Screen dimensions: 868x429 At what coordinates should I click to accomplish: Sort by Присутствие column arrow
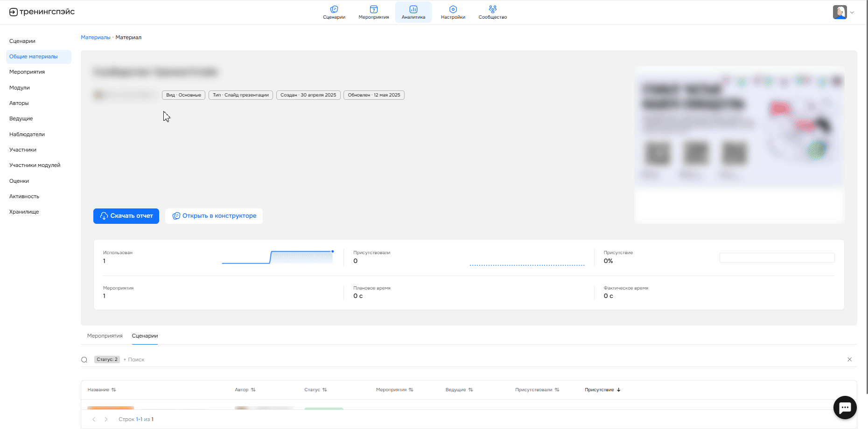click(618, 390)
